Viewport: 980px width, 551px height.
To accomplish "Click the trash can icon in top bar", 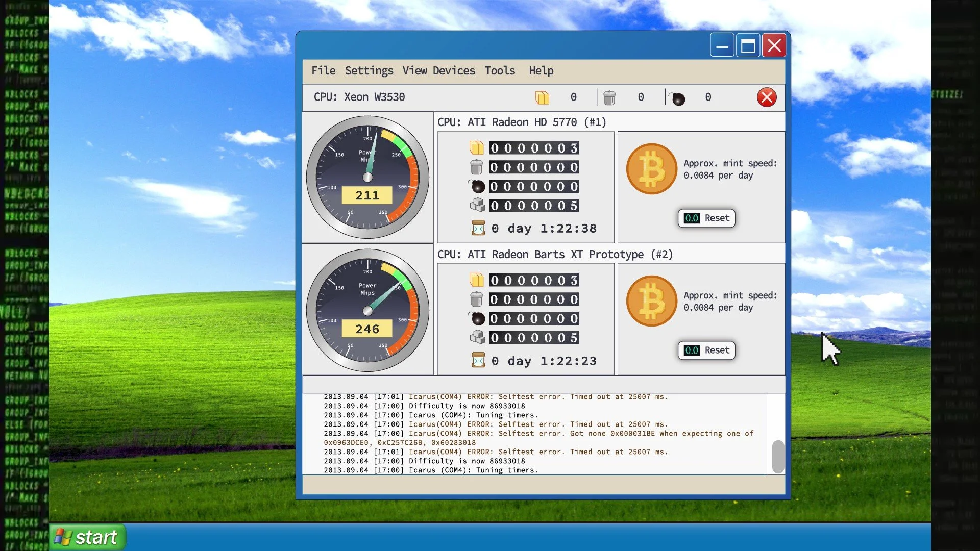I will click(609, 97).
